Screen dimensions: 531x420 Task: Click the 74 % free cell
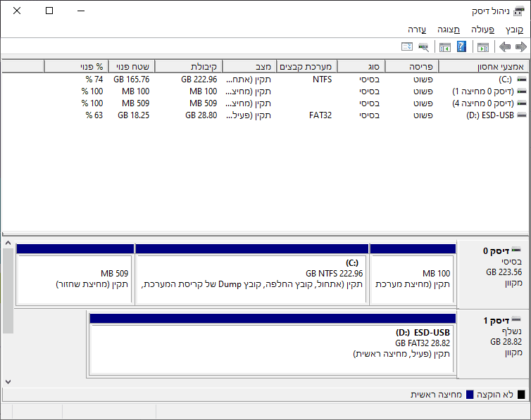(x=94, y=79)
